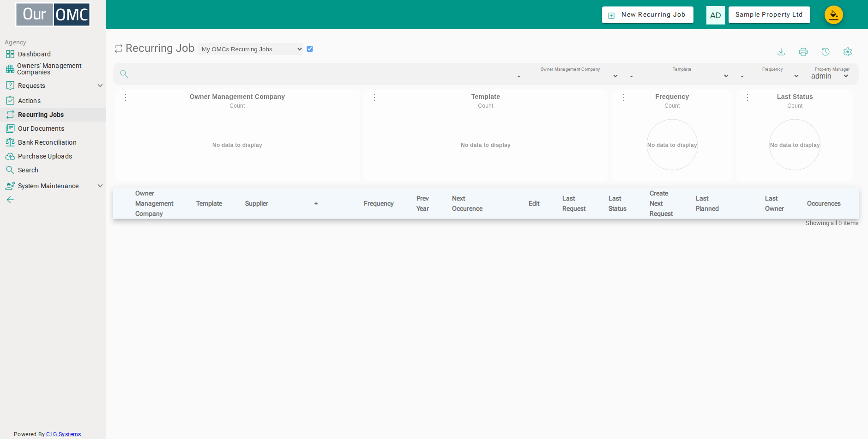This screenshot has width=868, height=439.
Task: Click the history clock icon
Action: tap(826, 52)
